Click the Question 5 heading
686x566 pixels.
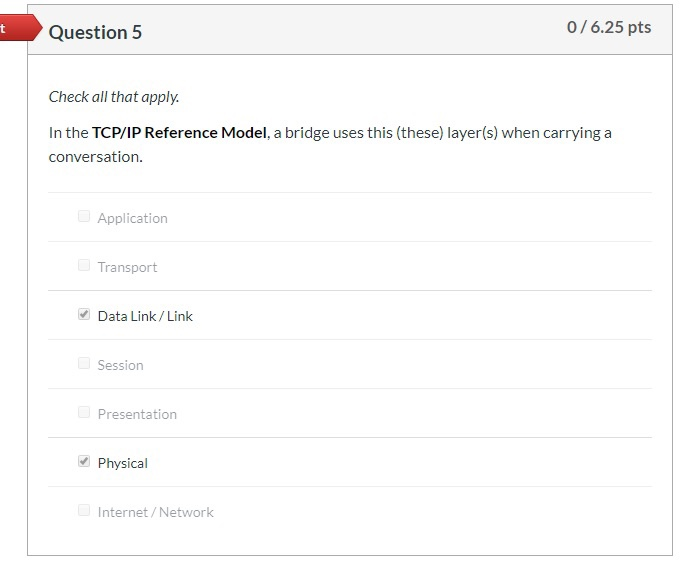[x=95, y=32]
